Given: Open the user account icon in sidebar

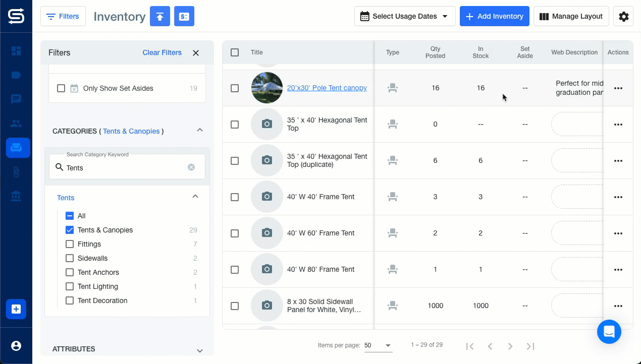Looking at the screenshot, I should tap(16, 346).
